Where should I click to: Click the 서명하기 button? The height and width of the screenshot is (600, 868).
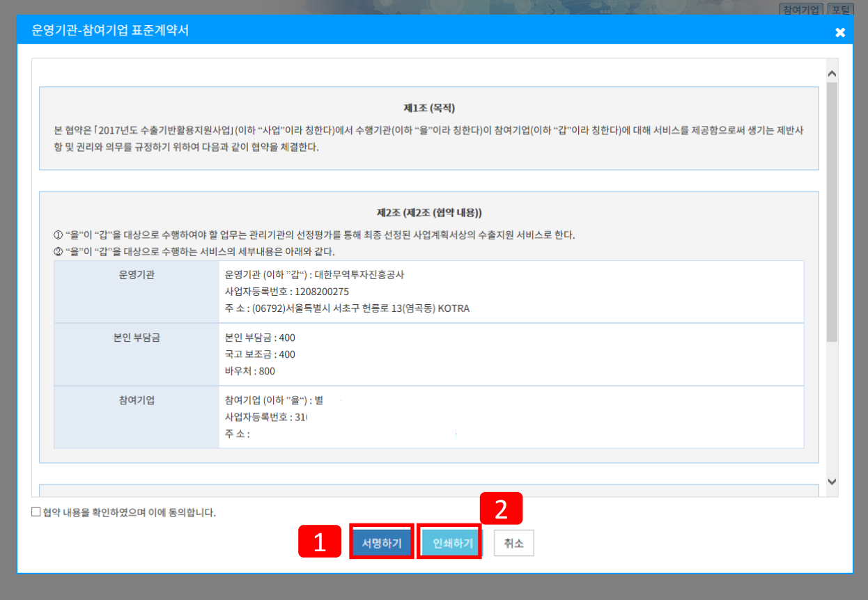(382, 543)
